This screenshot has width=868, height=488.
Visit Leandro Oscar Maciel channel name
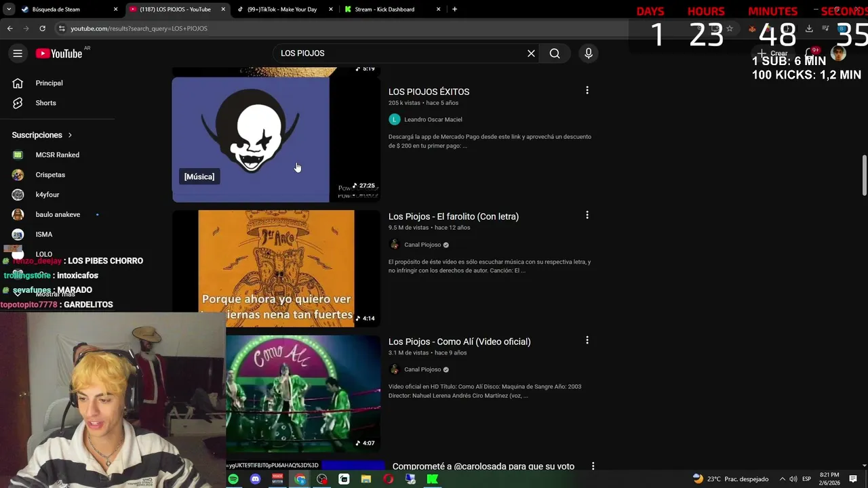(433, 119)
